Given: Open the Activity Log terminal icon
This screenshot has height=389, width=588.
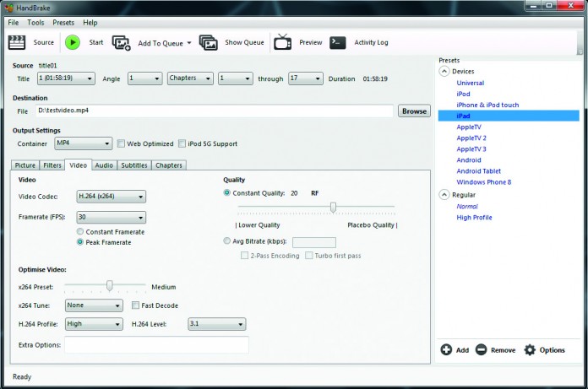Looking at the screenshot, I should pos(338,42).
